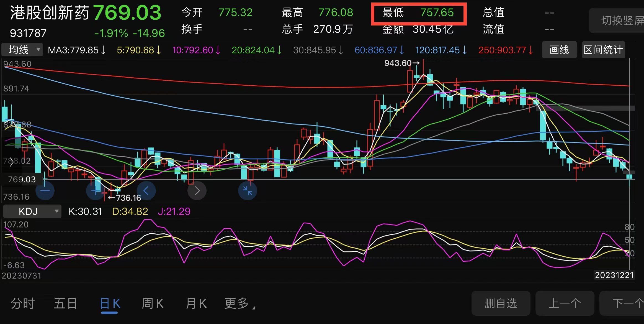644x324 pixels.
Task: Tap the MA 120:817.45 value
Action: point(441,50)
